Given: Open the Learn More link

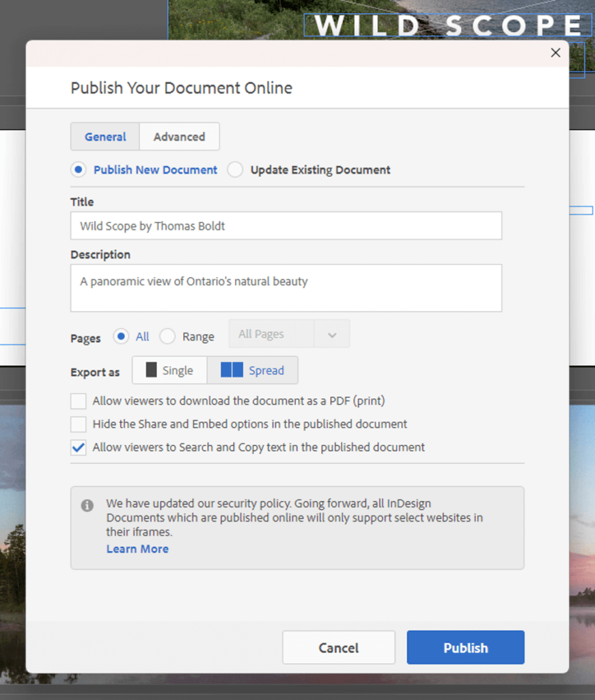Looking at the screenshot, I should [137, 549].
